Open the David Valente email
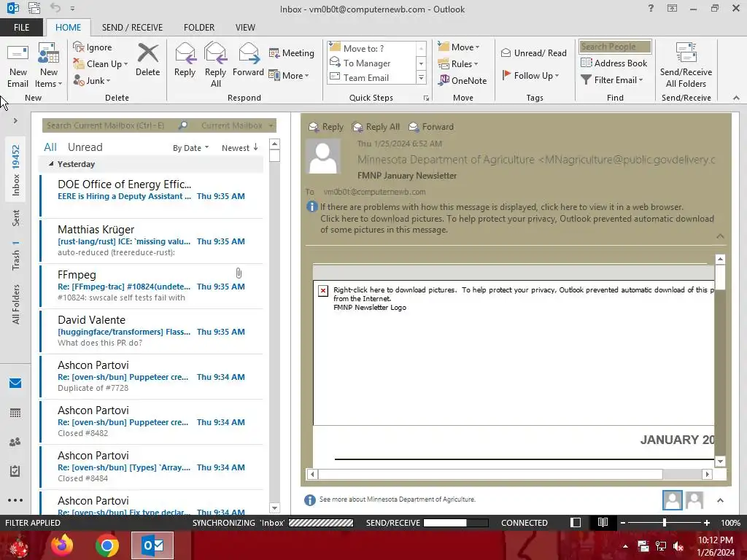The image size is (747, 560). tap(152, 331)
